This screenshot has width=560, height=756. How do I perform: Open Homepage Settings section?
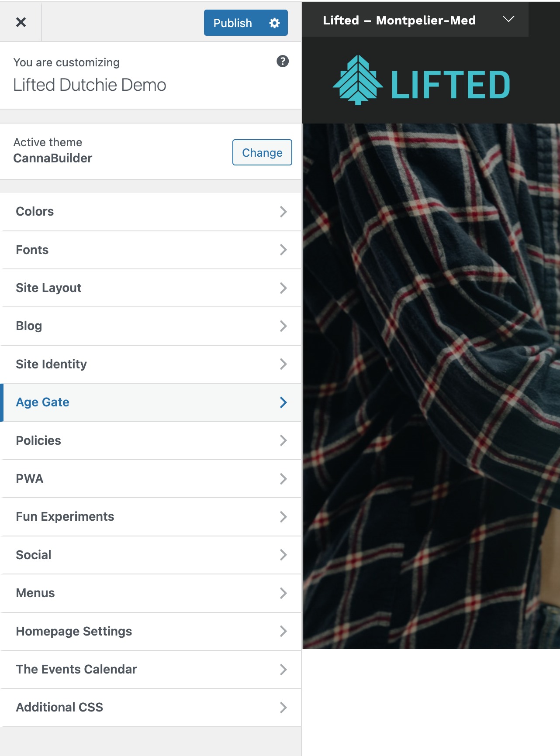click(151, 632)
